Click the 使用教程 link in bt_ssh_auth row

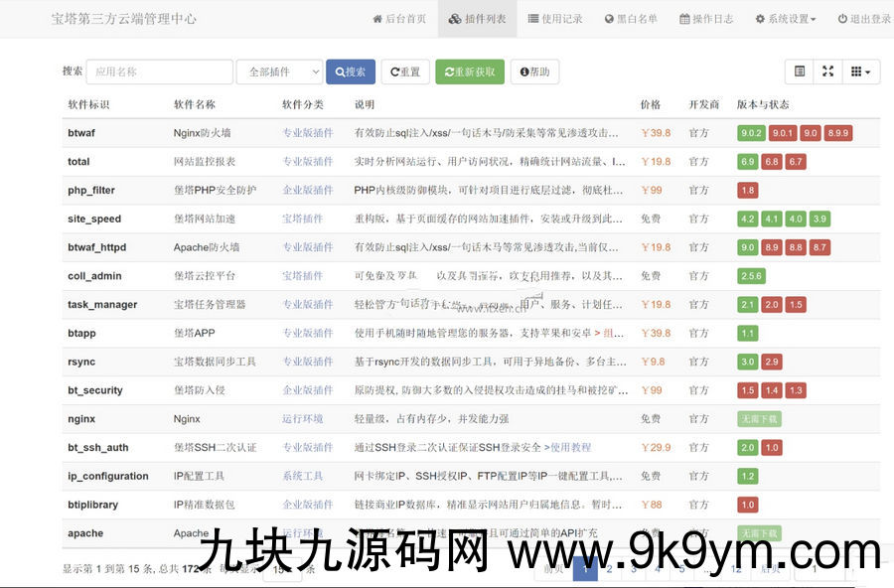pos(570,448)
